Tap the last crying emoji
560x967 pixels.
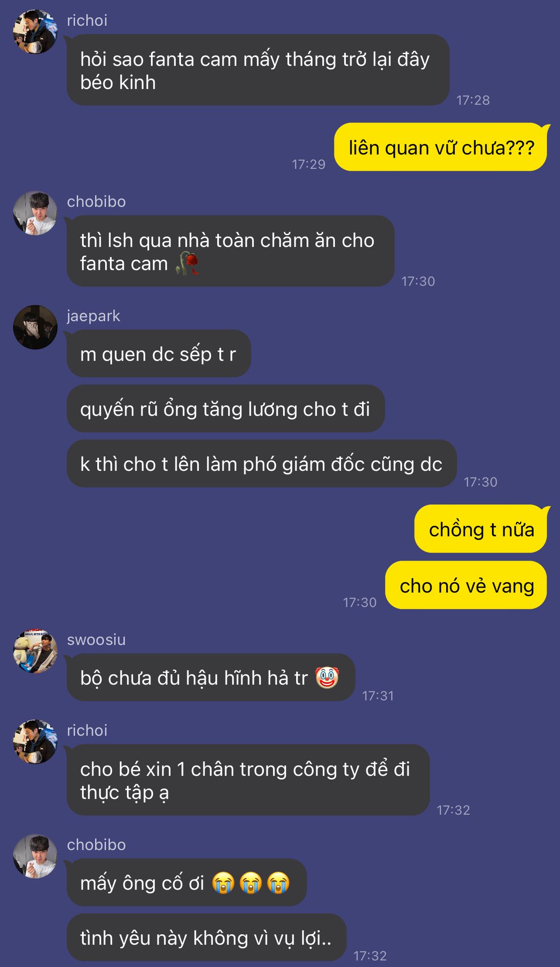(x=278, y=883)
